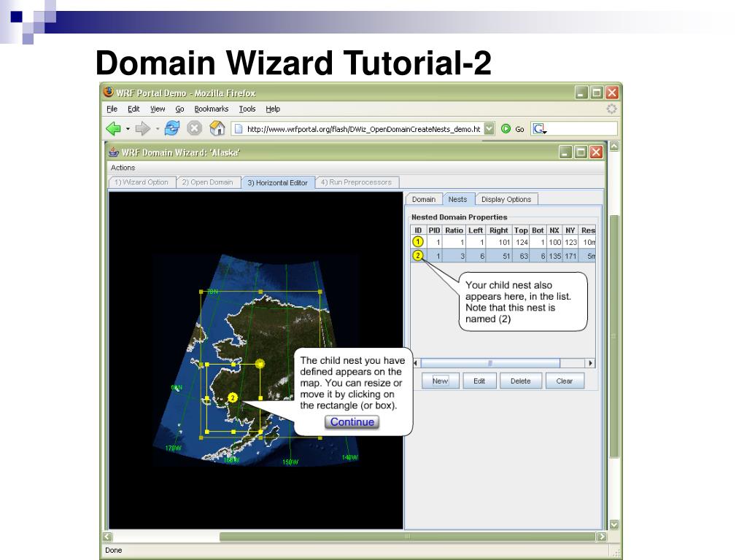Click the URL address input field
This screenshot has height=560, width=747.
tap(363, 129)
